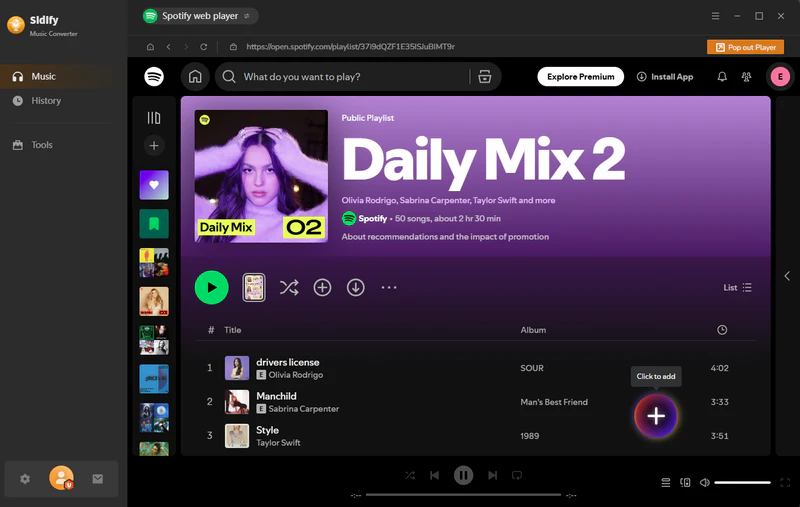Click Install App
The image size is (800, 507).
665,77
